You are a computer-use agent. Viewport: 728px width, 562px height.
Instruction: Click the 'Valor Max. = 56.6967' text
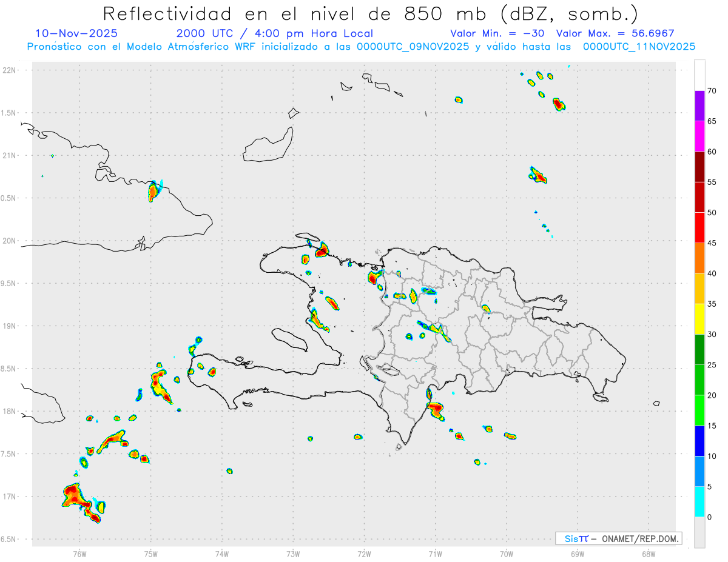point(615,33)
